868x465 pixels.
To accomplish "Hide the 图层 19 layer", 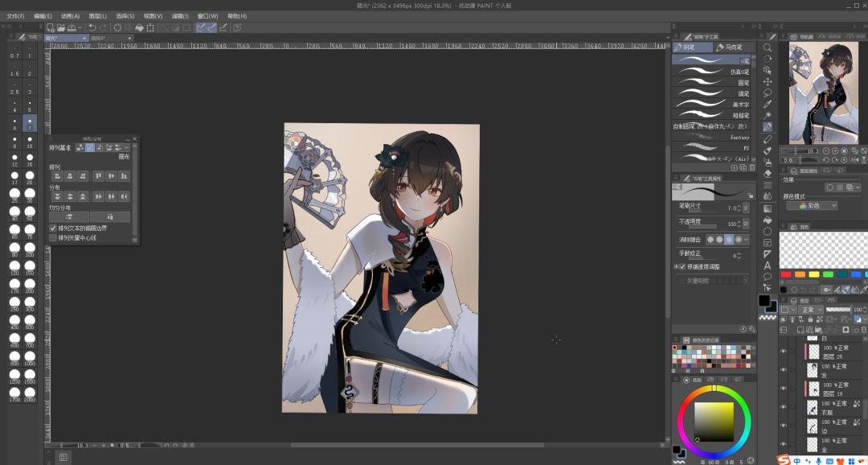I will [783, 389].
